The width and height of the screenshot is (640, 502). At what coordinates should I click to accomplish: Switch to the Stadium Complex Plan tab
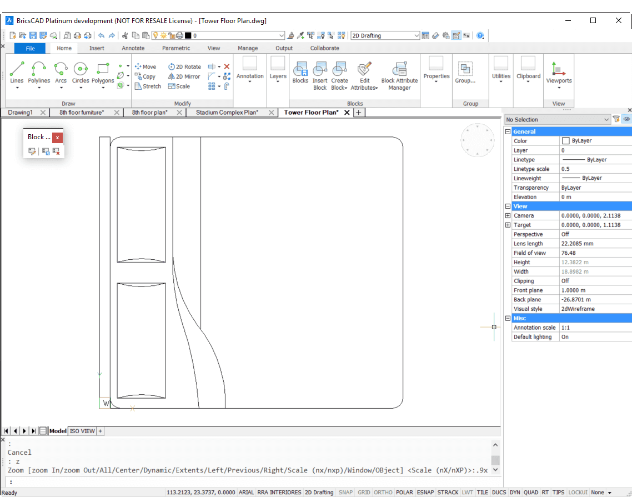click(x=227, y=113)
